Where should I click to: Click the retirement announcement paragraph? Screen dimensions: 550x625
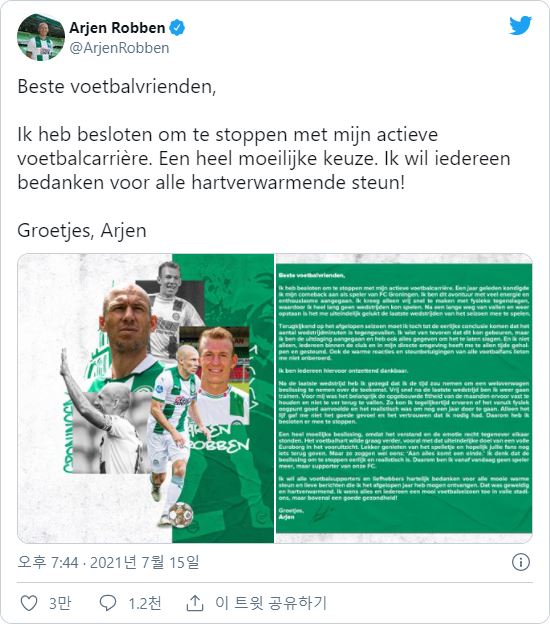click(x=264, y=159)
